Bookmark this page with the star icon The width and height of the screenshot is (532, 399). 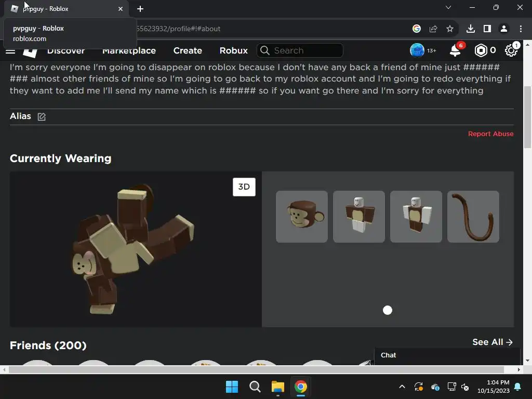point(450,29)
